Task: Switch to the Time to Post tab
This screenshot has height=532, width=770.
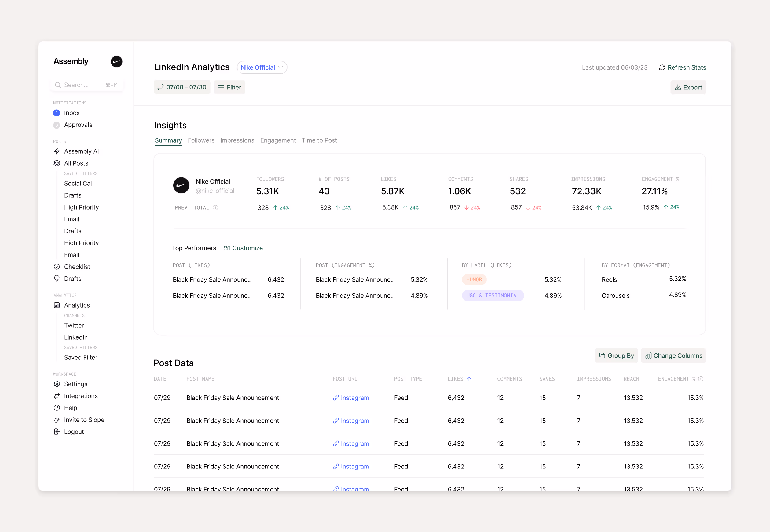Action: tap(319, 140)
